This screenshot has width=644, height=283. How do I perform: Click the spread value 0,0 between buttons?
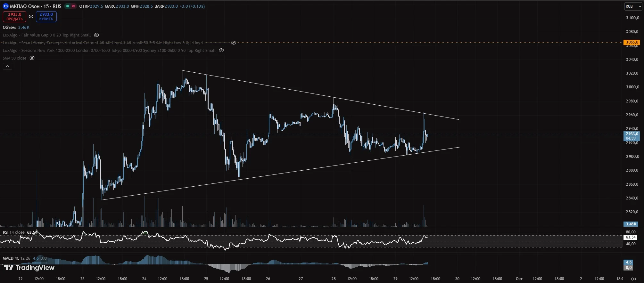click(31, 17)
